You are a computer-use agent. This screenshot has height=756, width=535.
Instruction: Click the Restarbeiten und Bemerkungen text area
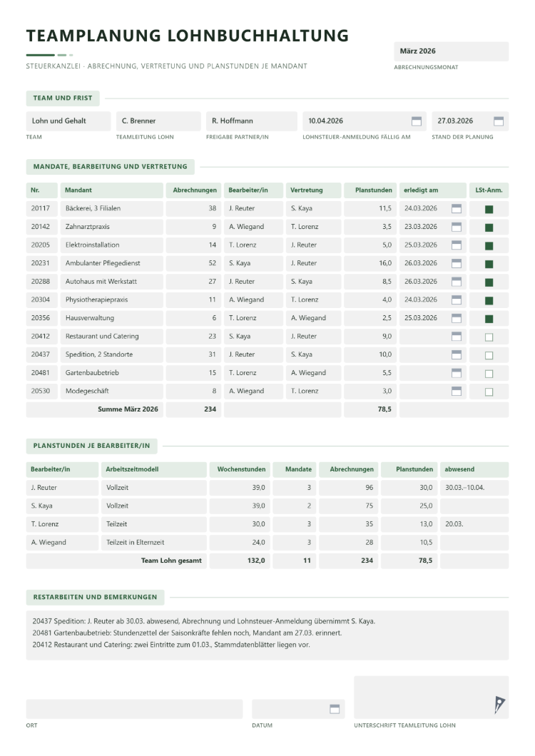click(267, 635)
